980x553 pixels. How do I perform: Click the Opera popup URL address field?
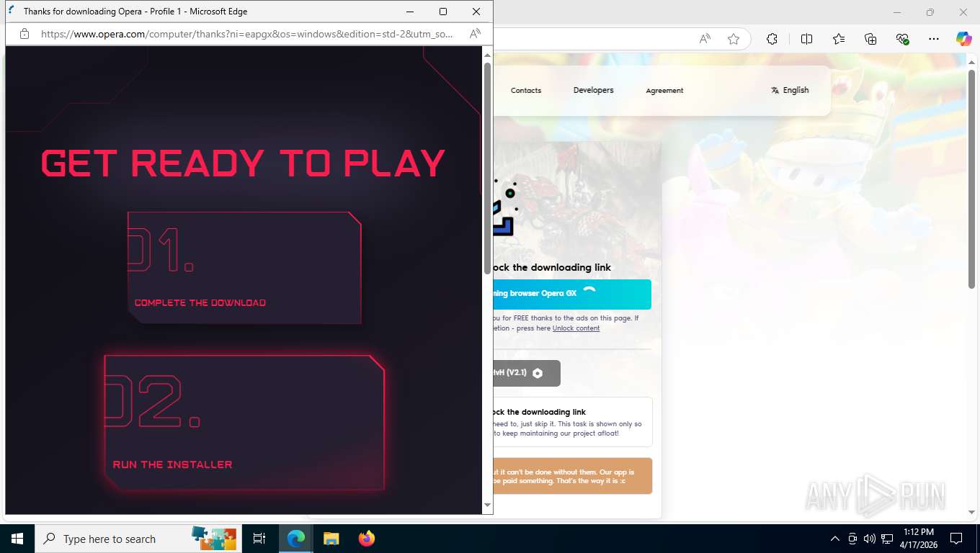(247, 34)
